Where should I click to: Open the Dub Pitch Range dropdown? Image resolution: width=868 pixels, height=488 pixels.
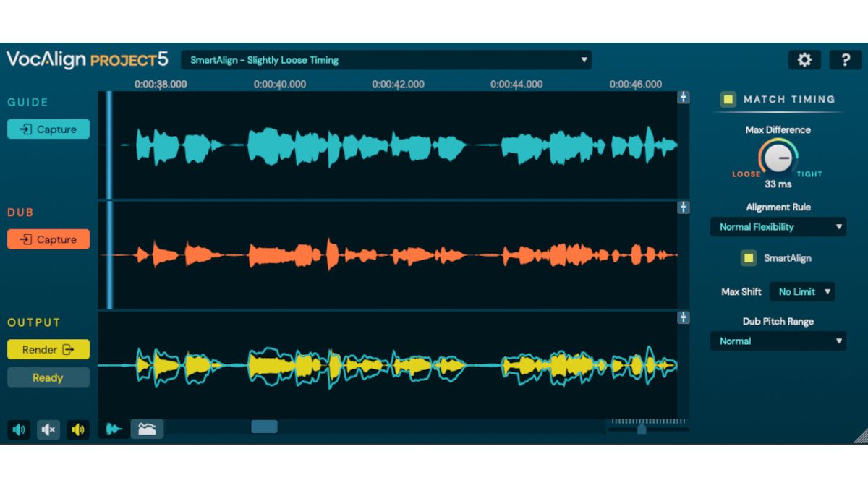click(x=778, y=341)
